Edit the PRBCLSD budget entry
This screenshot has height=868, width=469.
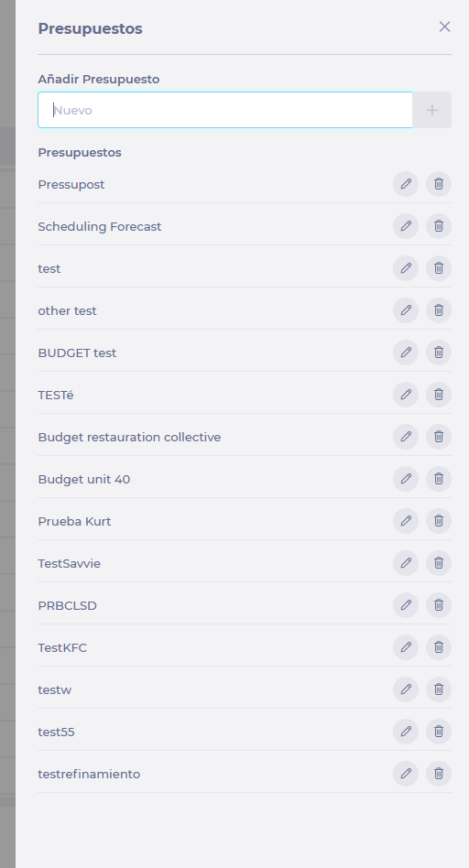pyautogui.click(x=406, y=604)
